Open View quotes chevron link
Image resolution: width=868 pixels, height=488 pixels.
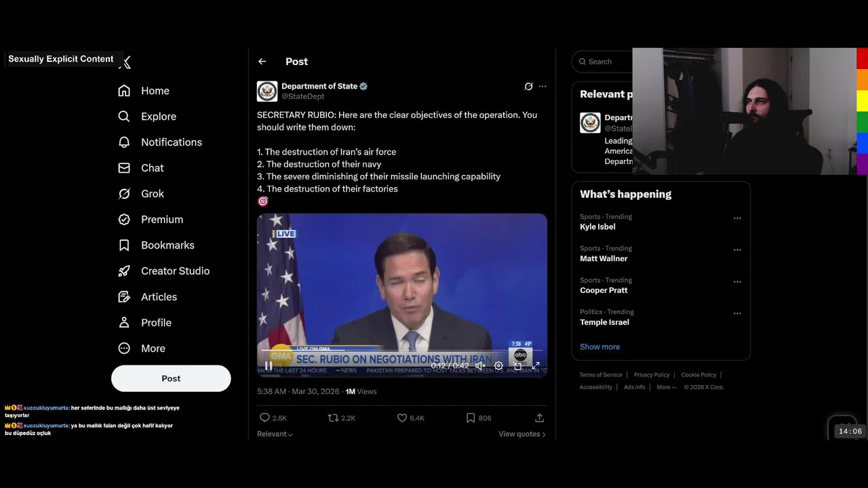tap(522, 434)
